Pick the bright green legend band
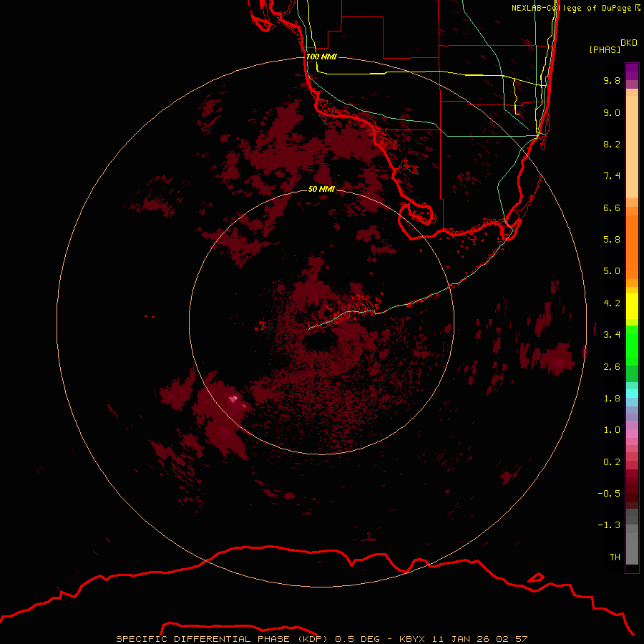 tap(632, 345)
